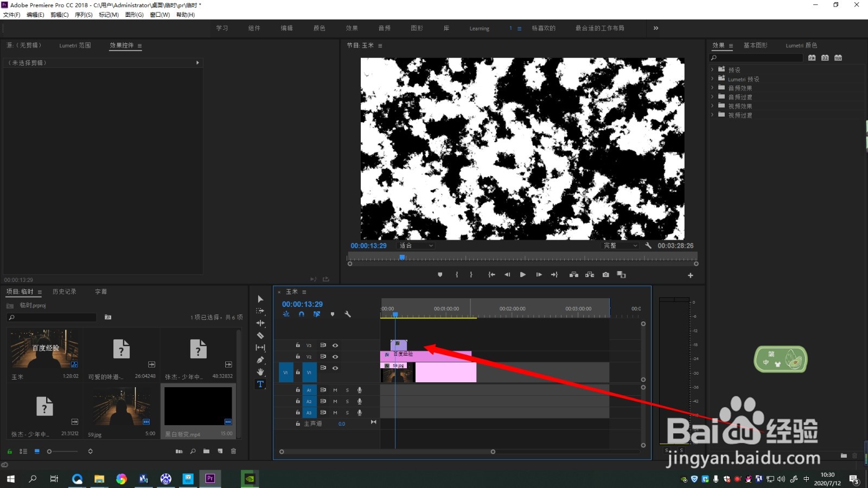Switch to the 音频 workspace
This screenshot has width=868, height=488.
click(x=385, y=28)
